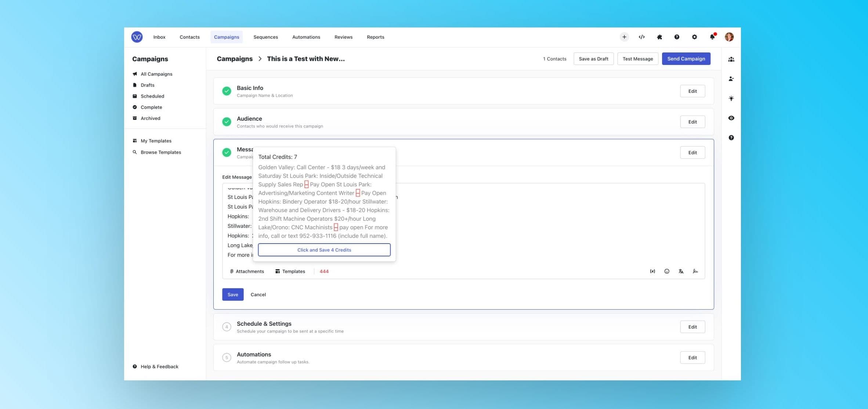Open the preview eye icon in right sidebar

(x=731, y=118)
